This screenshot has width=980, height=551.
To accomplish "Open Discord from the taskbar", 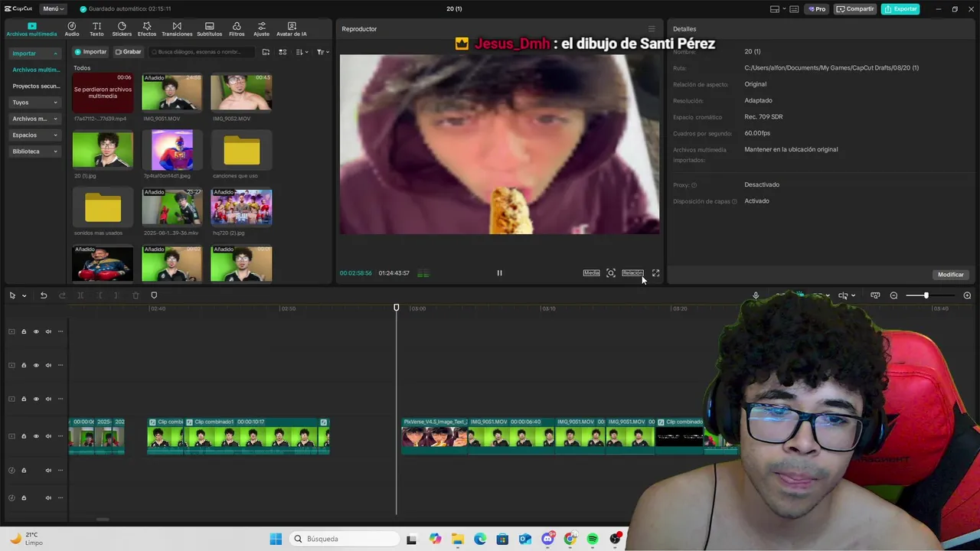I will tap(548, 539).
